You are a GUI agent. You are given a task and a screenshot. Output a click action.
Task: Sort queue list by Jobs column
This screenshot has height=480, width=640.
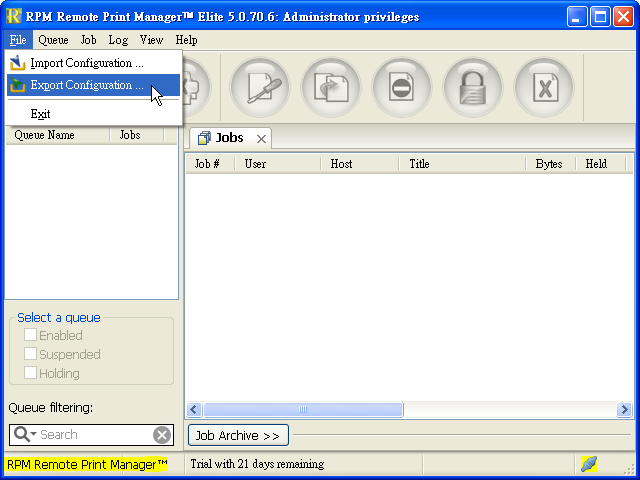(x=137, y=135)
